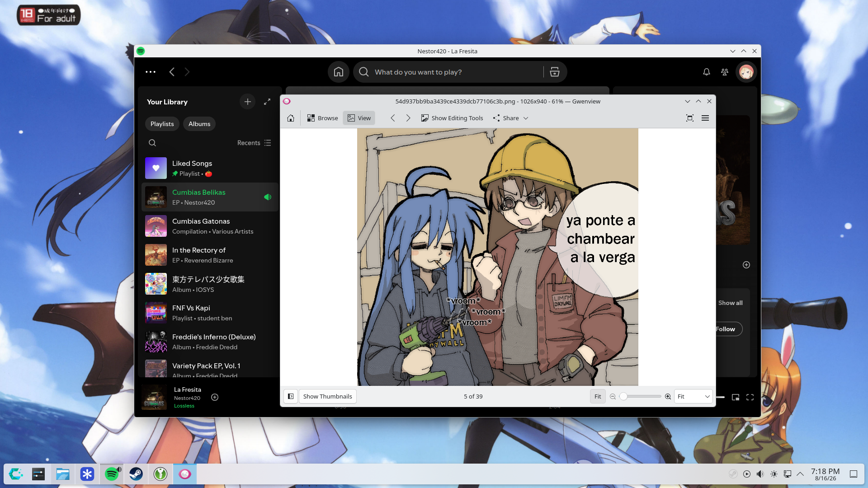Create a new playlist with plus button
Viewport: 868px width, 488px height.
pos(247,102)
